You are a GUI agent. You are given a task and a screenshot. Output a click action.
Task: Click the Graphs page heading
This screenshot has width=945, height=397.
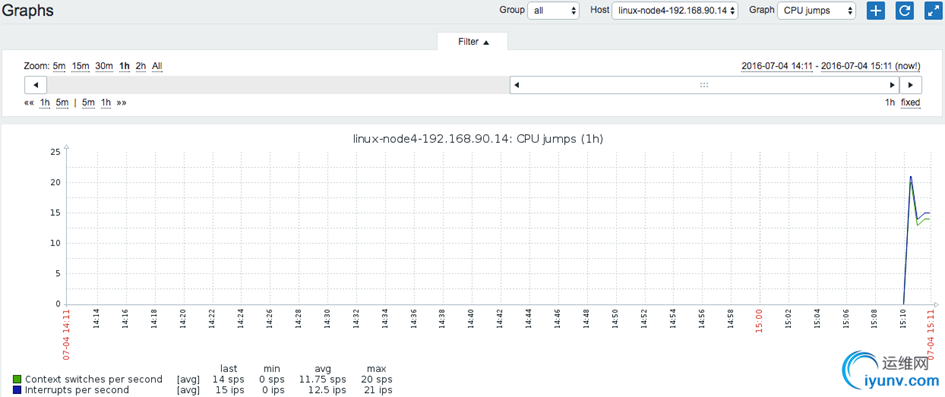(28, 10)
